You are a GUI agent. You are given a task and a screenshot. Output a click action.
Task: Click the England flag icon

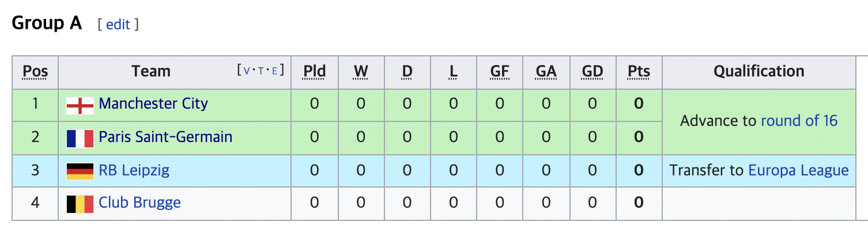tap(80, 106)
